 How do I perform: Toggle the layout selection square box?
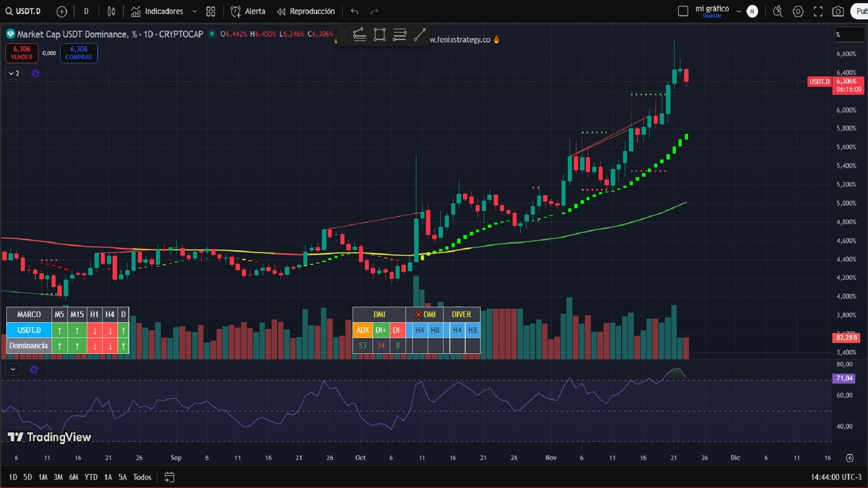pos(683,11)
